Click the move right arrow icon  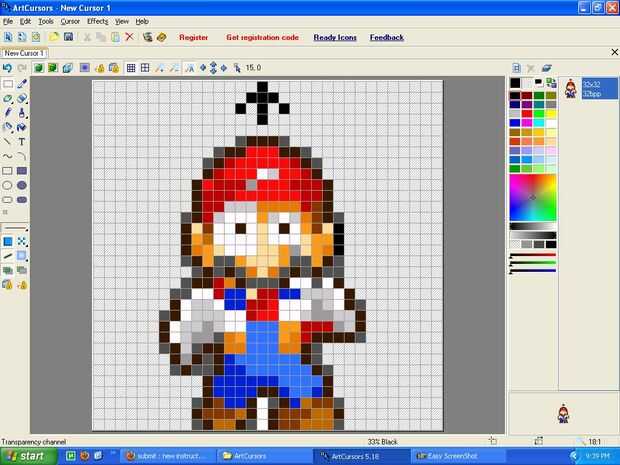click(x=224, y=68)
